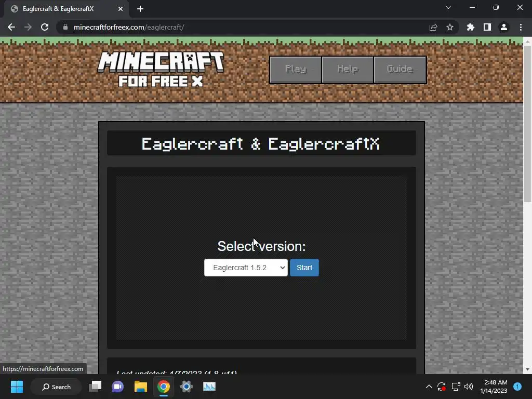Open the Guide menu button
This screenshot has width=532, height=399.
[400, 70]
